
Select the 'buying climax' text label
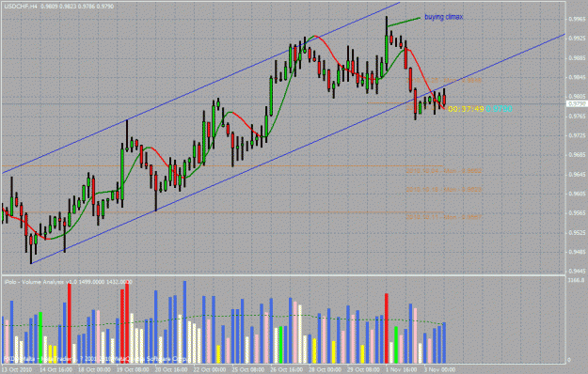pos(444,17)
